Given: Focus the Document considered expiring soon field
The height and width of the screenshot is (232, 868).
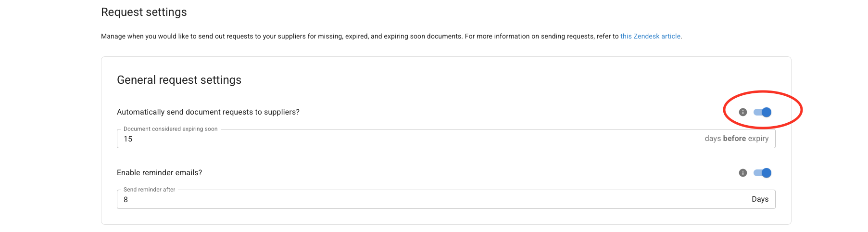Looking at the screenshot, I should pyautogui.click(x=446, y=139).
